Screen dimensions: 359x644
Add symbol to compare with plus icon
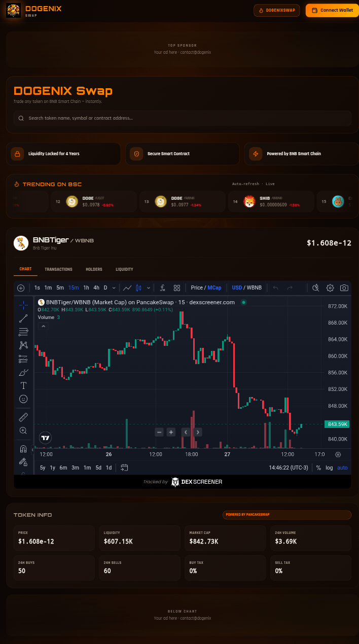(21, 288)
